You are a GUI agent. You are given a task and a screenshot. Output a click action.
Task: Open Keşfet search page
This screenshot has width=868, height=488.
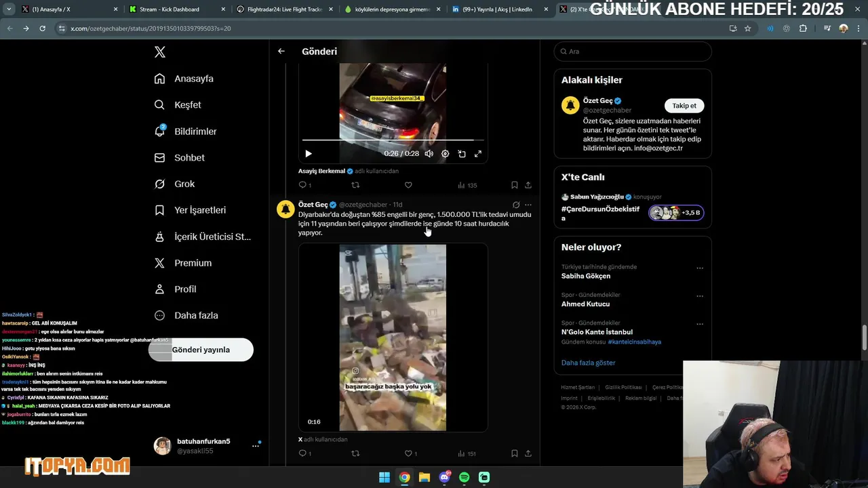178,105
